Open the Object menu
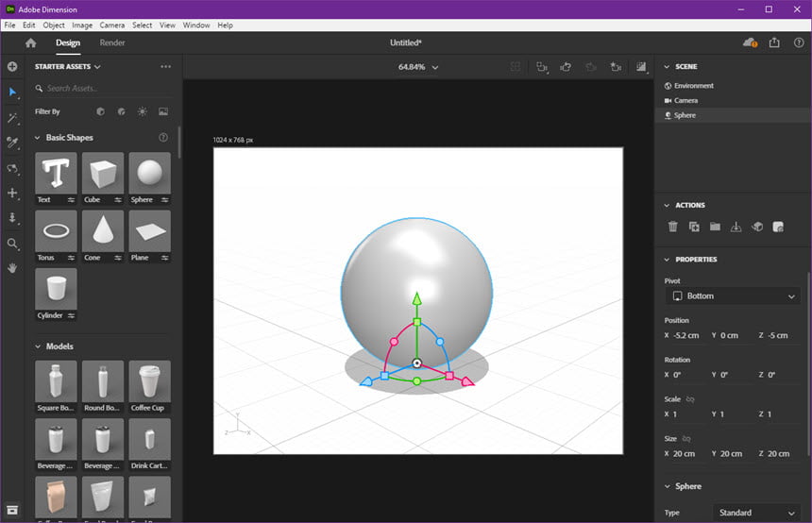812x523 pixels. (x=54, y=25)
